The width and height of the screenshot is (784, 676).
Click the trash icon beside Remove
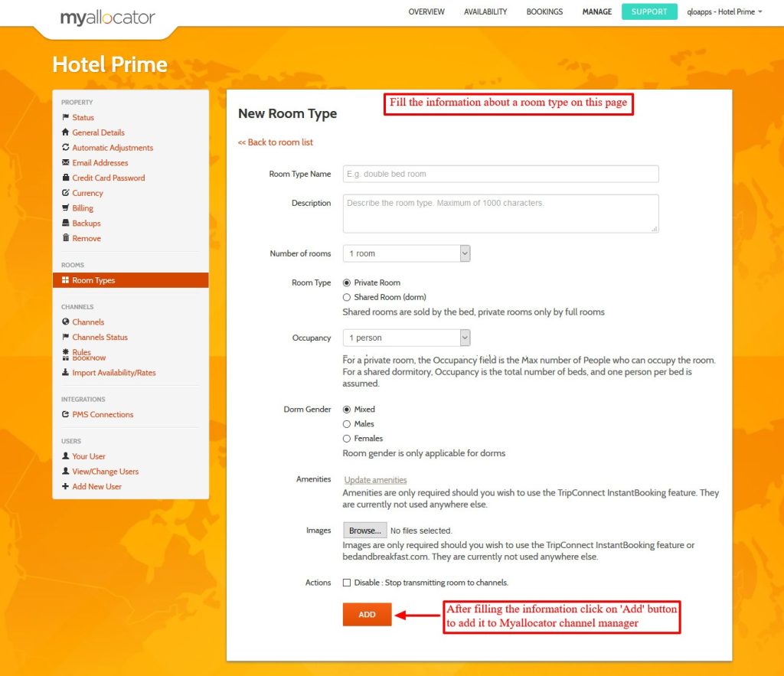(x=66, y=238)
